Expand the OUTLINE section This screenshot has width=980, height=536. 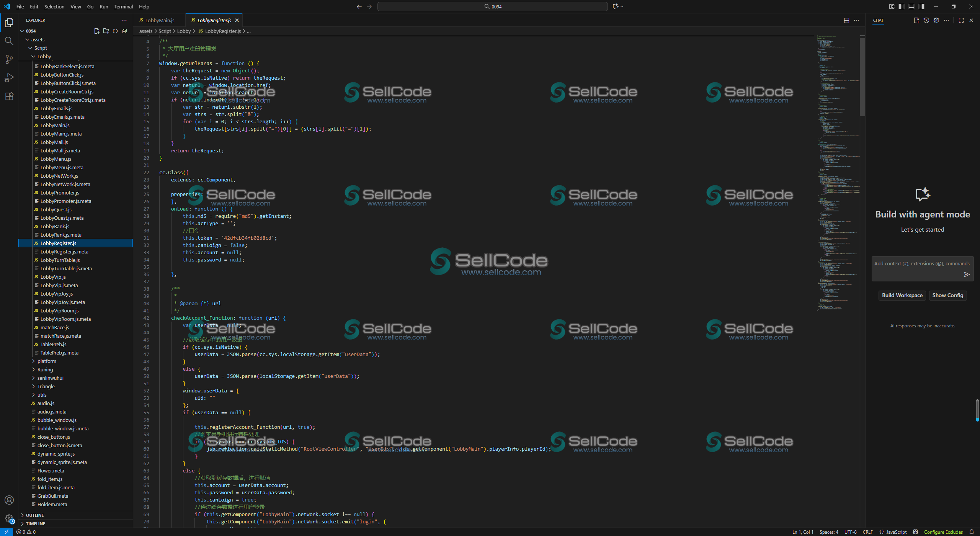point(35,515)
